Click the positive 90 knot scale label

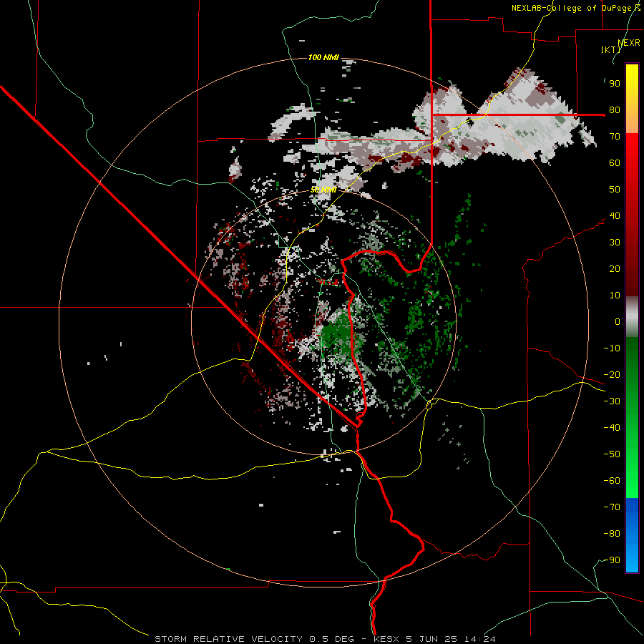coord(615,84)
